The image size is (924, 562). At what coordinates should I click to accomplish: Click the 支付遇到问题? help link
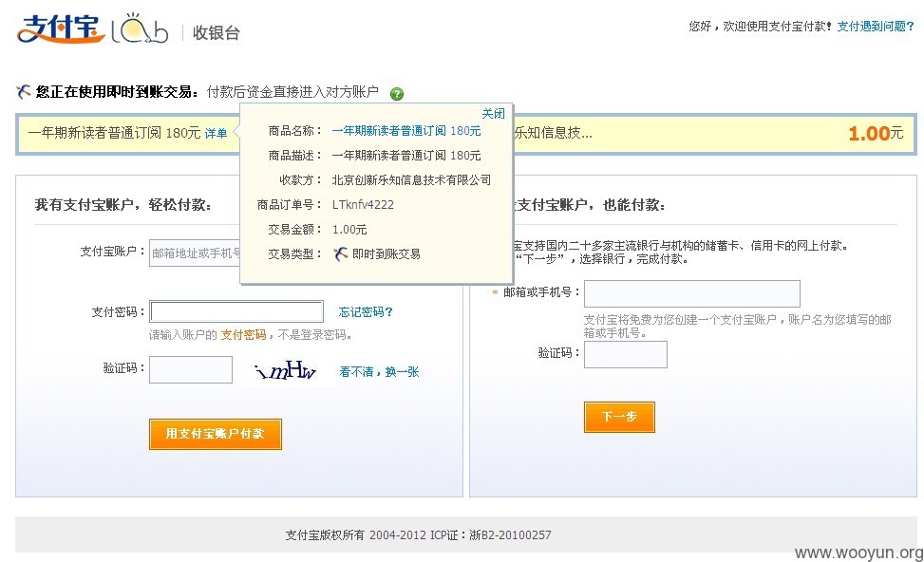coord(875,26)
